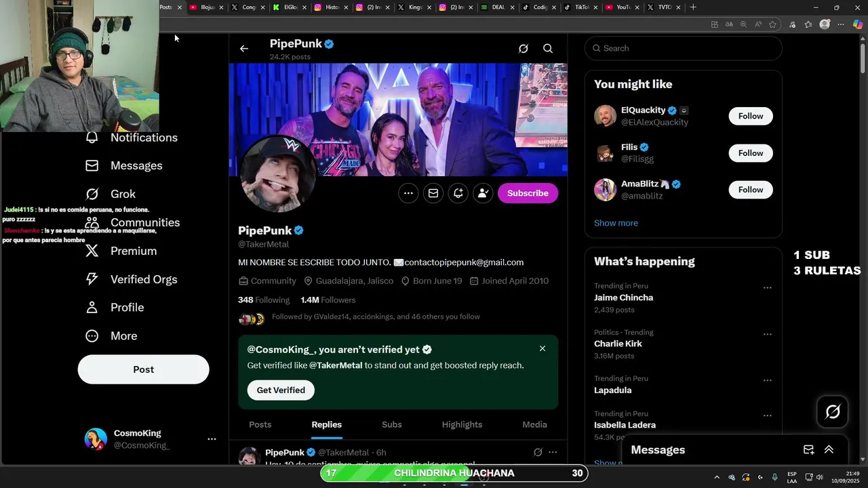Image resolution: width=868 pixels, height=488 pixels.
Task: Open options for the Charlie Kirk trend
Action: pyautogui.click(x=767, y=334)
